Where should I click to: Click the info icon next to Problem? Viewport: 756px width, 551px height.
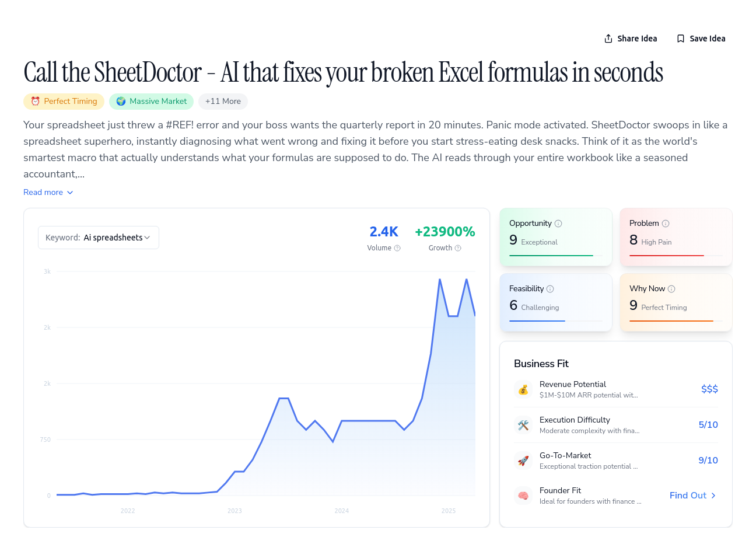pyautogui.click(x=666, y=224)
